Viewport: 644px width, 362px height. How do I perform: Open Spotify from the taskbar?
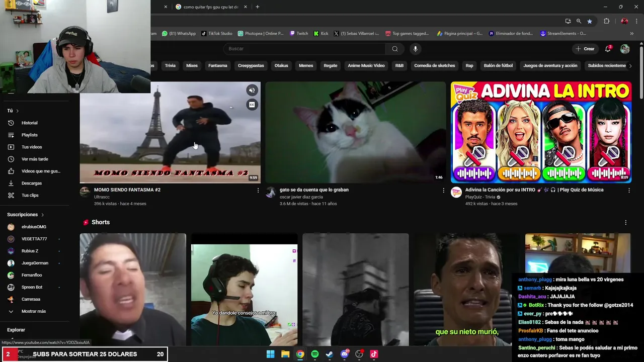coord(314,354)
